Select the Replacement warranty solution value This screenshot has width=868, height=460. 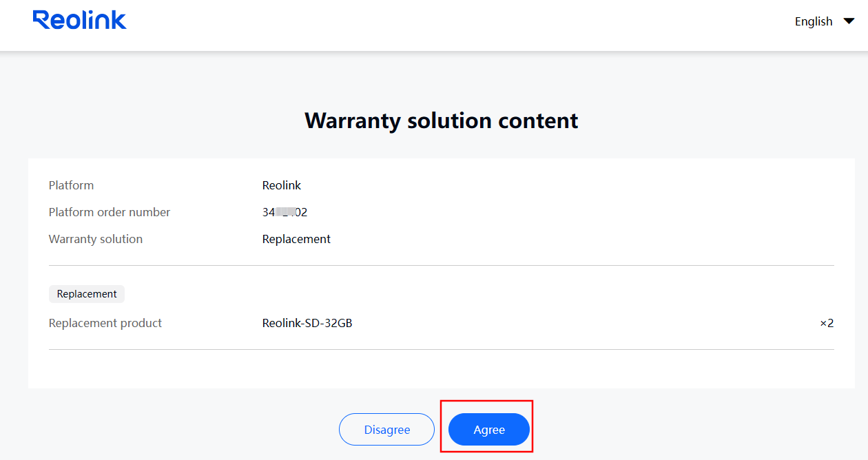coord(296,239)
